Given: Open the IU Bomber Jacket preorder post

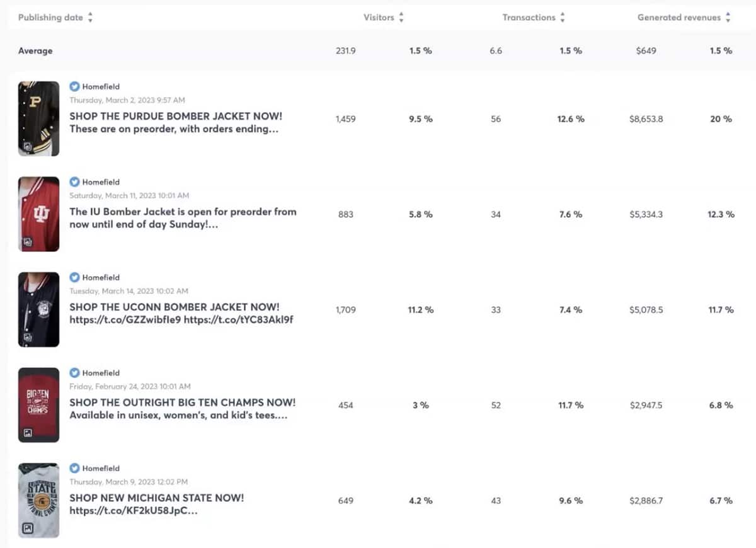Looking at the screenshot, I should pos(183,212).
